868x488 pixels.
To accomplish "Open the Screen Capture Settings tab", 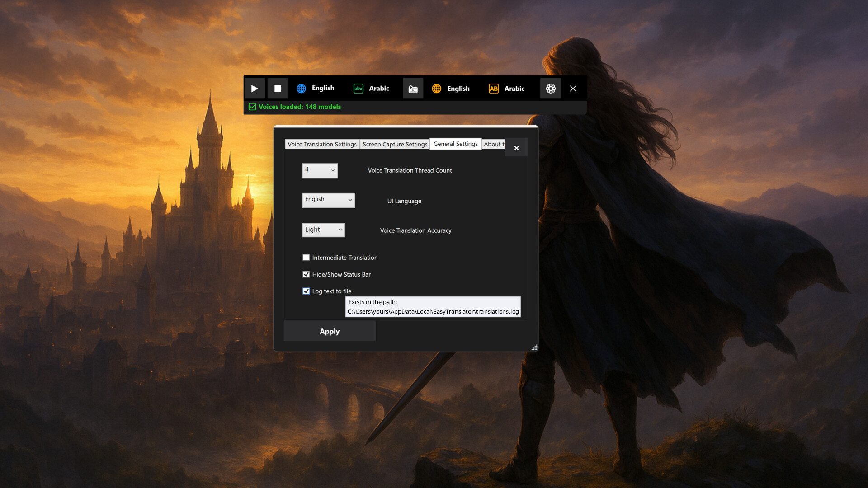I will click(395, 144).
